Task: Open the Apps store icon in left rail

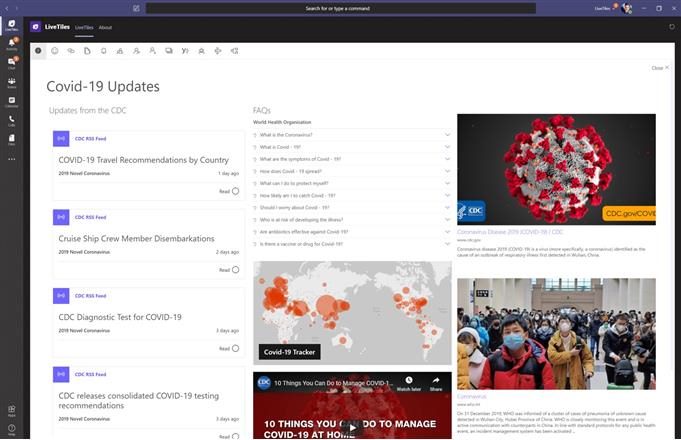Action: [x=12, y=410]
